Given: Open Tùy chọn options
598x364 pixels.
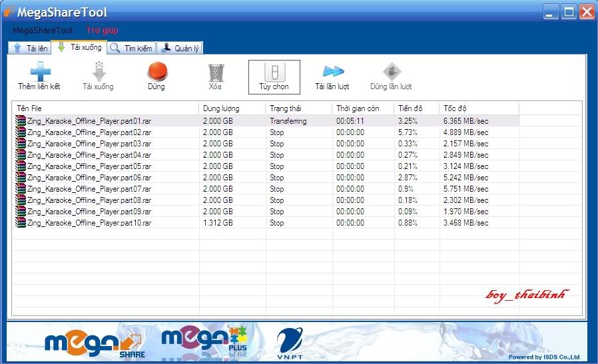Looking at the screenshot, I should click(x=274, y=77).
